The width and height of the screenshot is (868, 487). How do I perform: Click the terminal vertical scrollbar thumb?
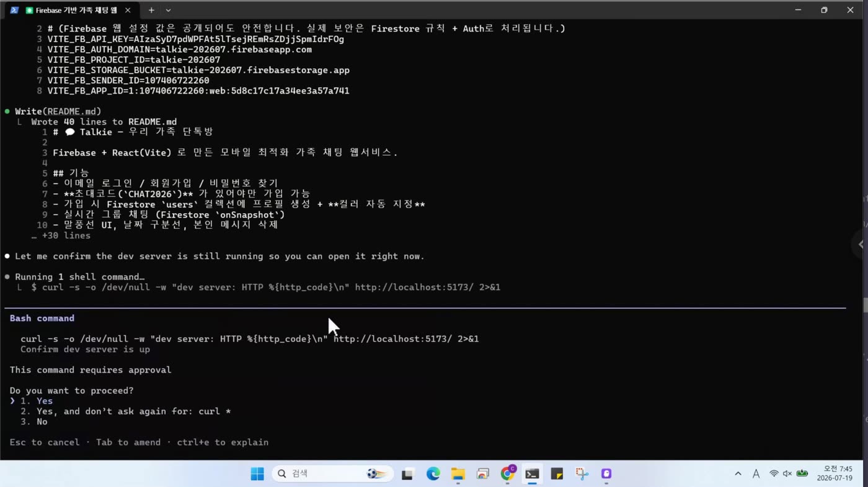click(x=865, y=305)
